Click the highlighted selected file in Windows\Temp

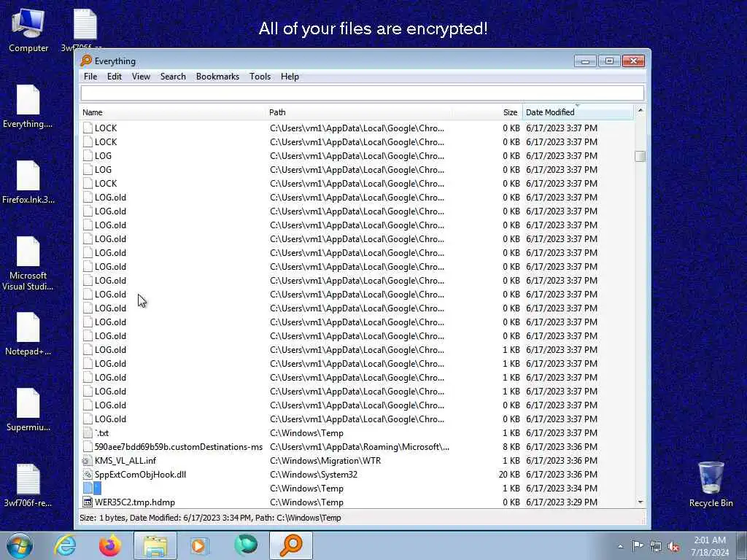97,488
